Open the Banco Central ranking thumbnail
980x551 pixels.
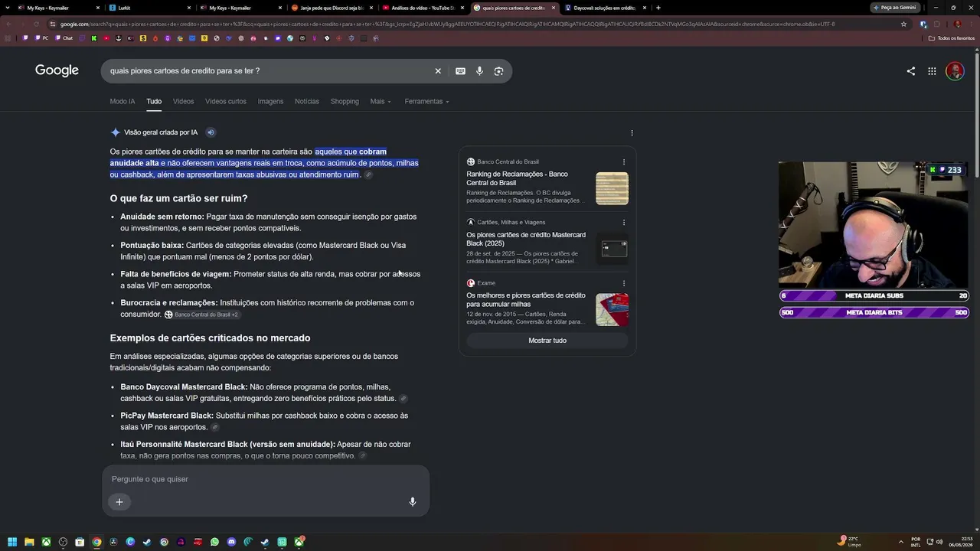coord(612,188)
